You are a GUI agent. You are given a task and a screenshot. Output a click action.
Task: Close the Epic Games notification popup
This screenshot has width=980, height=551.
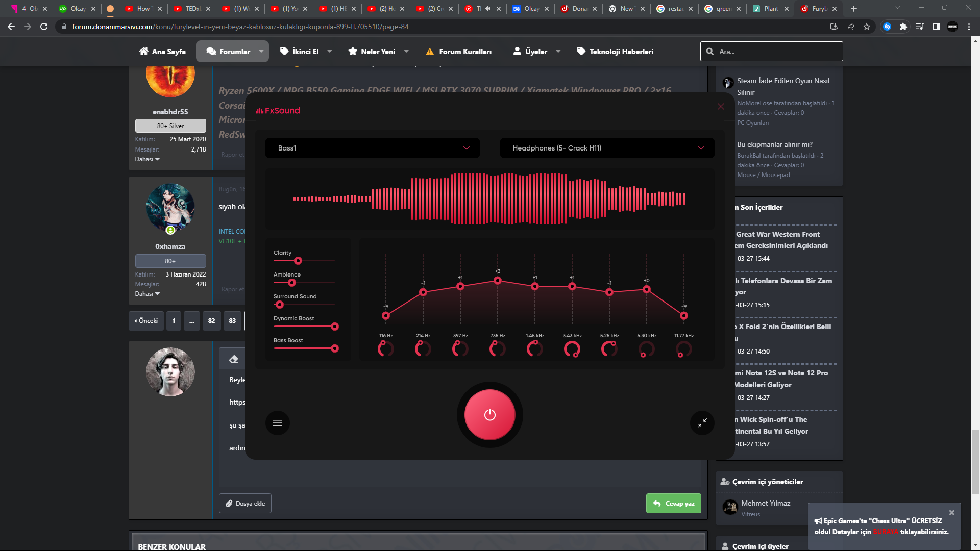point(951,513)
